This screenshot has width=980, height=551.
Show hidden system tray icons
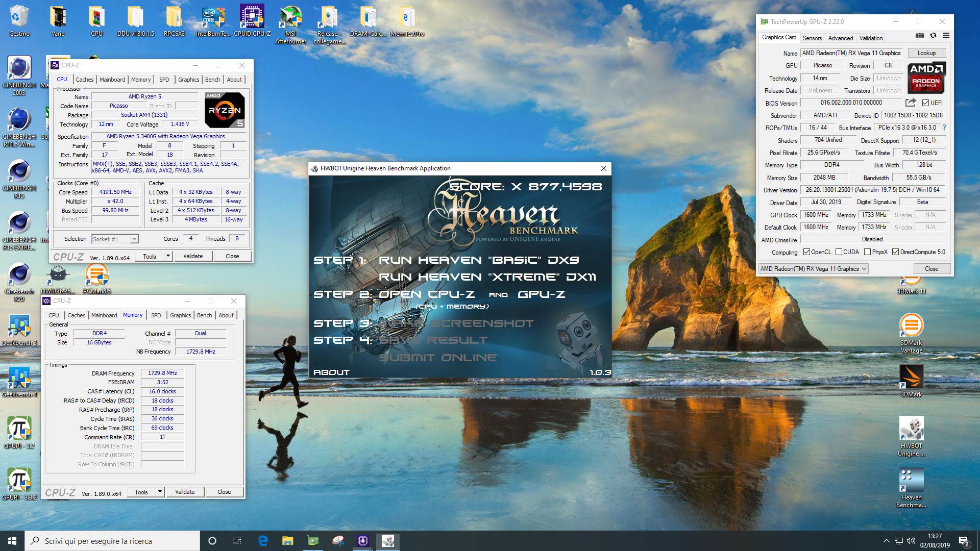tap(886, 541)
